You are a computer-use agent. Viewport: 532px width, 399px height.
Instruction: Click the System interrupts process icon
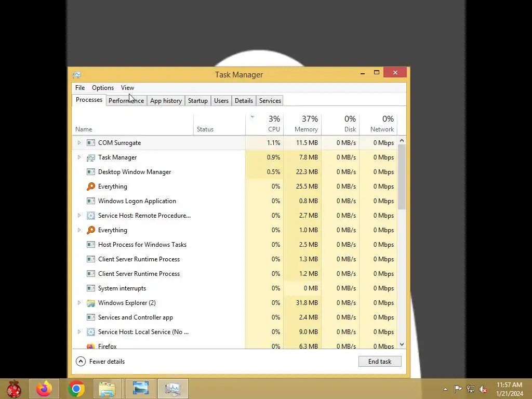point(90,288)
